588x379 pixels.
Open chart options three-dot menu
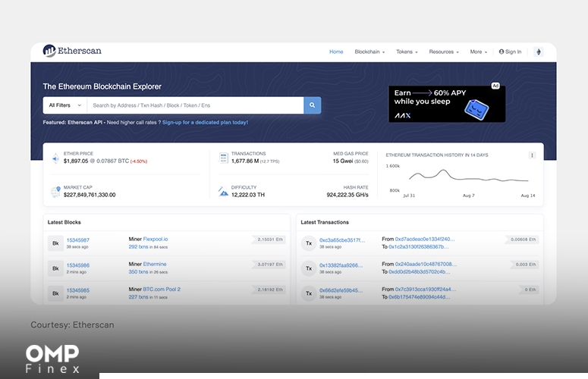532,155
